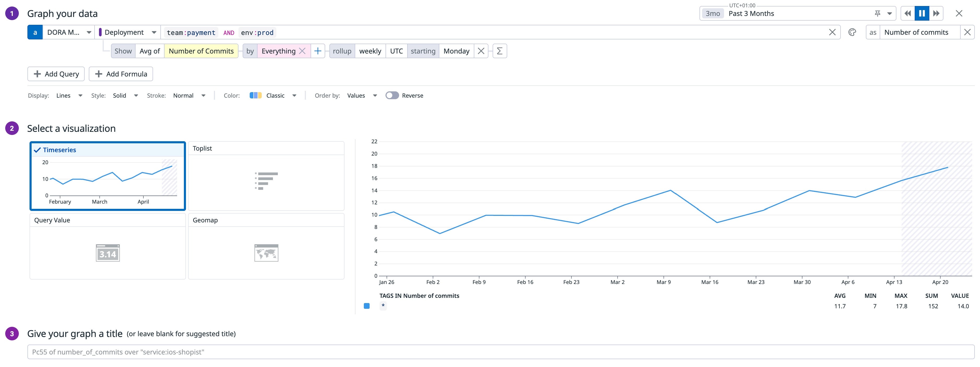This screenshot has height=367, width=980.
Task: Add another group-by using the plus icon
Action: [318, 51]
